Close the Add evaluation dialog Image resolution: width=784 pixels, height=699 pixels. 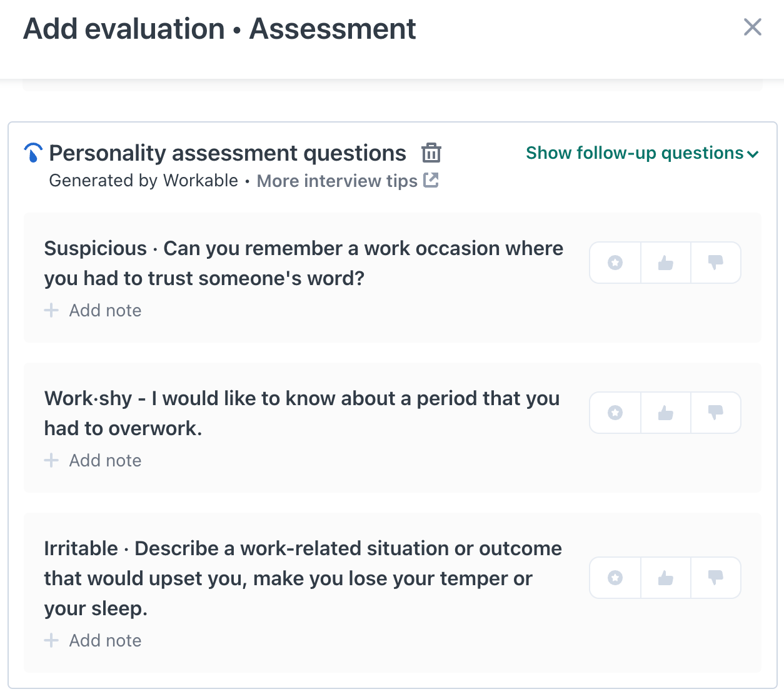point(753,27)
